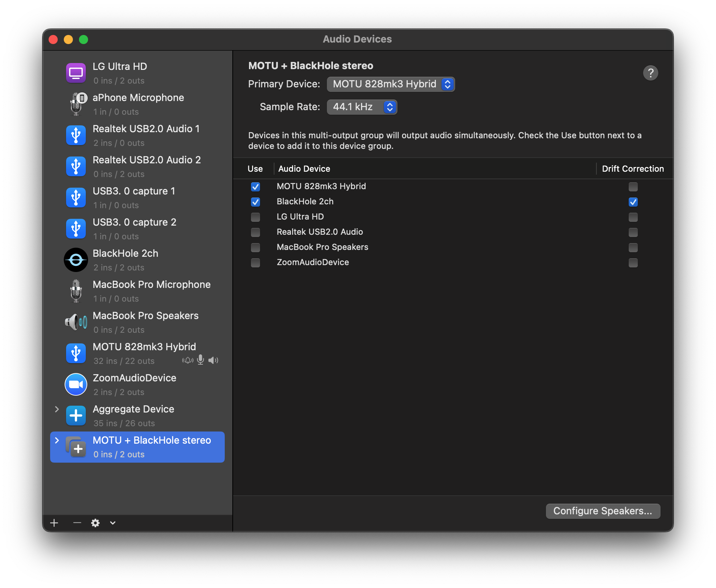
Task: Open the Sample Rate dropdown
Action: pos(362,107)
